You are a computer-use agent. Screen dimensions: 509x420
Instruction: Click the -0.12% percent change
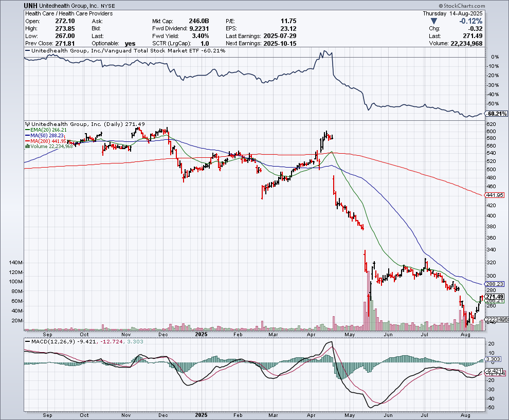[470, 21]
